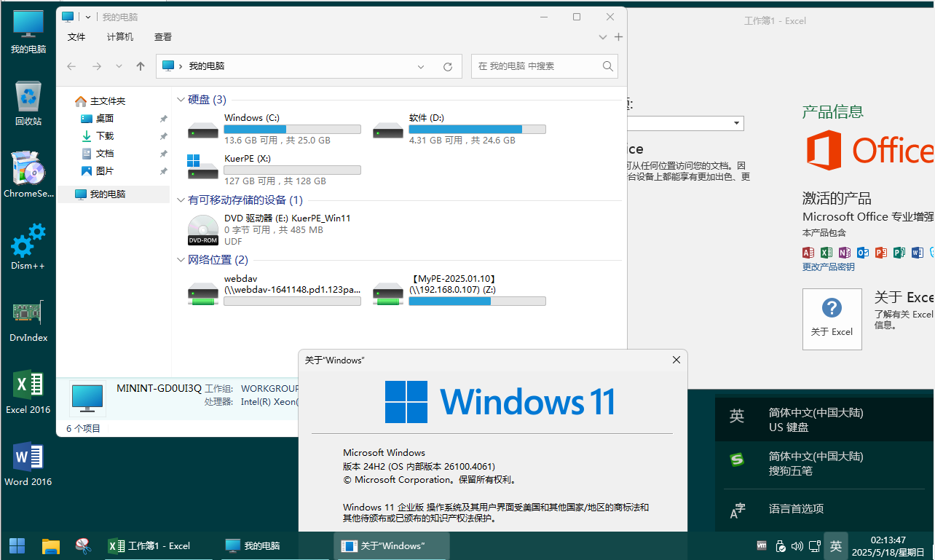Screen dimensions: 935x560
Task: Add a new tab in Explorer
Action: pos(618,36)
